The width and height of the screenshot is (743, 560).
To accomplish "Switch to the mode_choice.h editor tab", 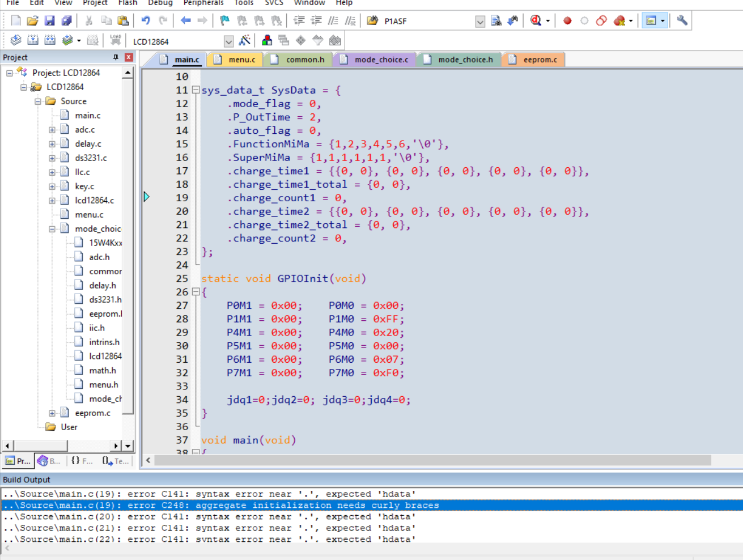I will click(458, 60).
